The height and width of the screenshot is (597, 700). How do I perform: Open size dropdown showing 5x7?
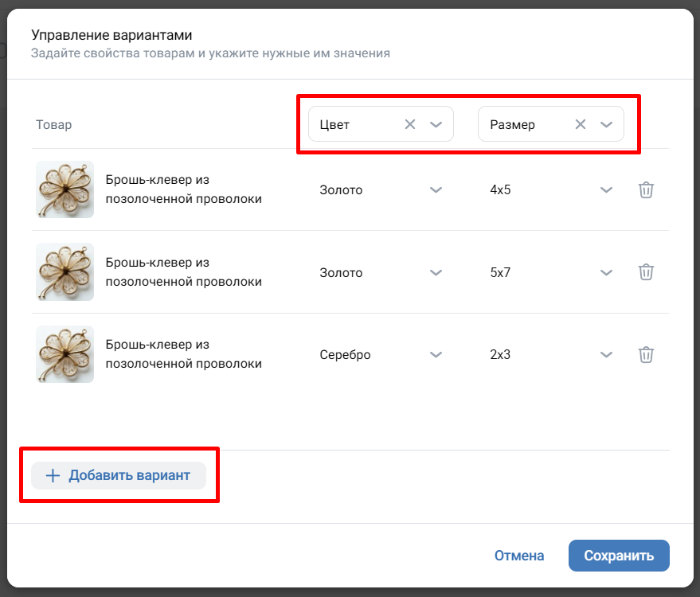606,272
